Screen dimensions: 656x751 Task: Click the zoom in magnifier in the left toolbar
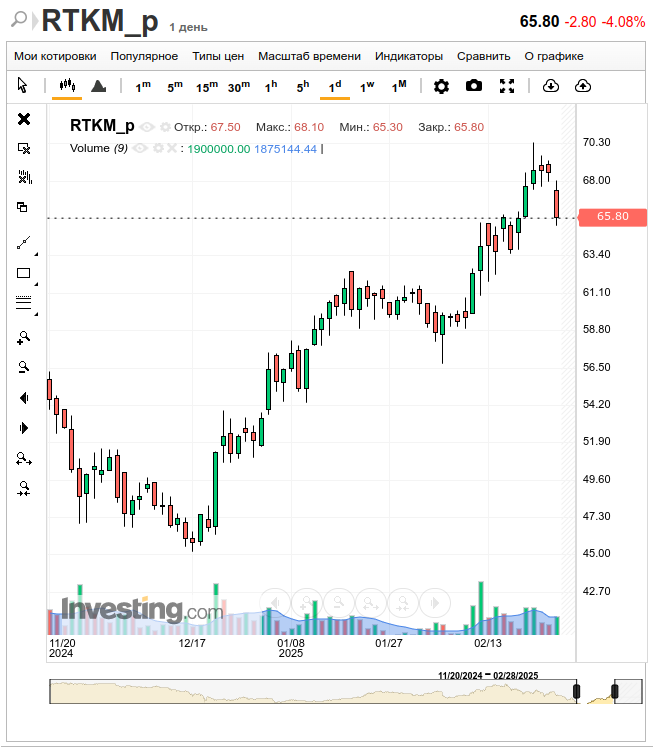[23, 338]
